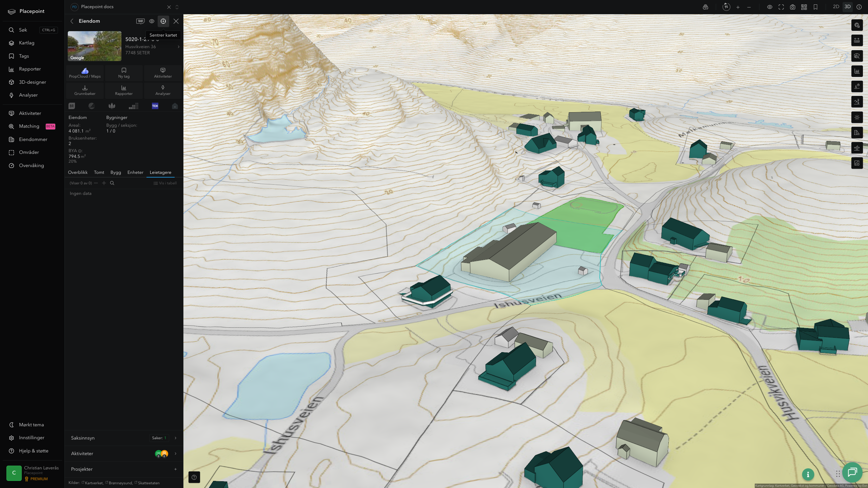Image resolution: width=868 pixels, height=488 pixels.
Task: Expand the Saksinnsyn section
Action: (x=124, y=438)
